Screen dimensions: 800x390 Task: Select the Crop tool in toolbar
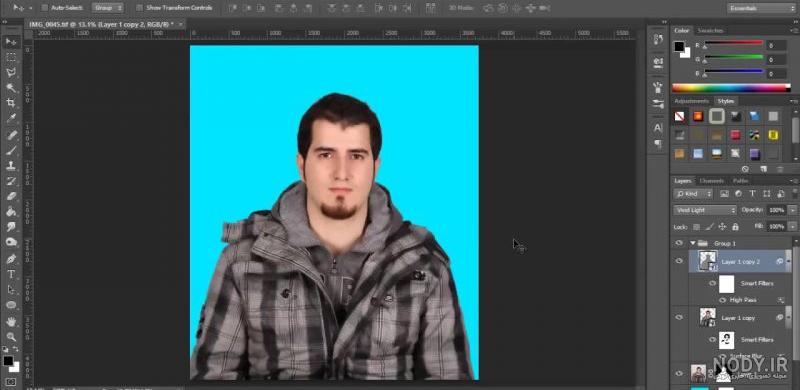pos(11,103)
